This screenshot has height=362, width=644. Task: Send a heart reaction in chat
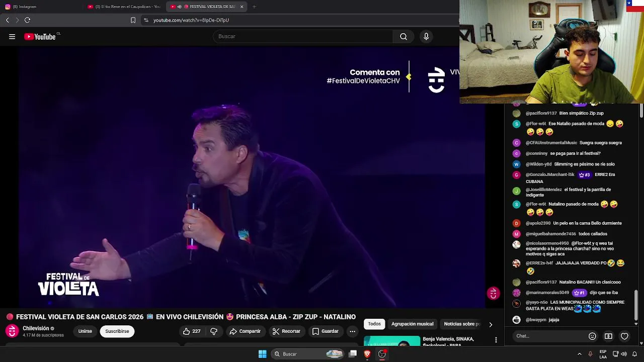pyautogui.click(x=624, y=336)
